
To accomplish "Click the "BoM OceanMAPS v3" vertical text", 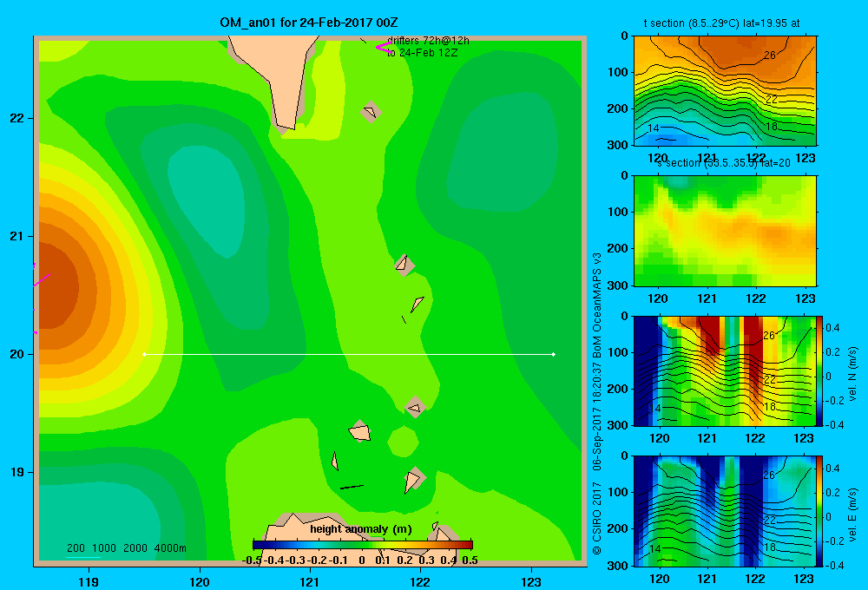I will coord(597,305).
